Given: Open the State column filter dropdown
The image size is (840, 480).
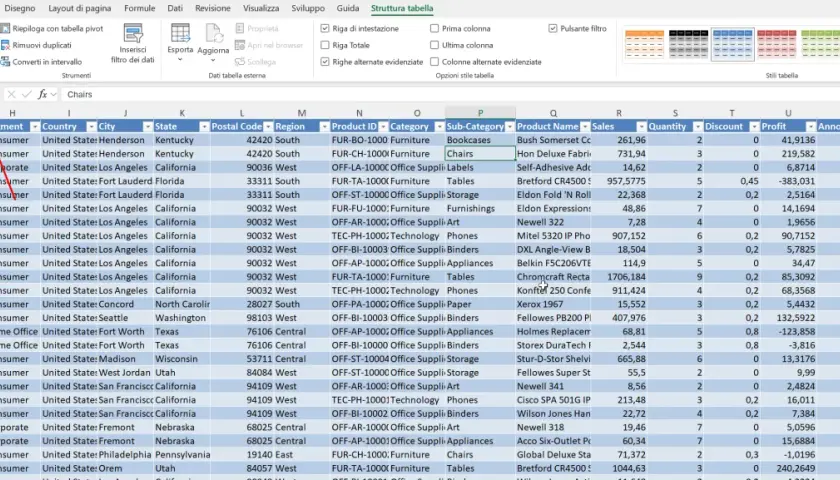Looking at the screenshot, I should (204, 126).
